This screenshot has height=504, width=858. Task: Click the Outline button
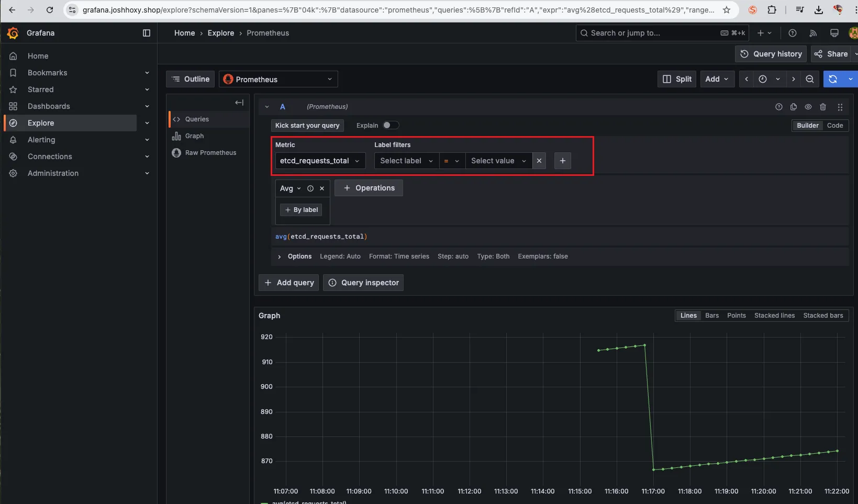(x=191, y=79)
